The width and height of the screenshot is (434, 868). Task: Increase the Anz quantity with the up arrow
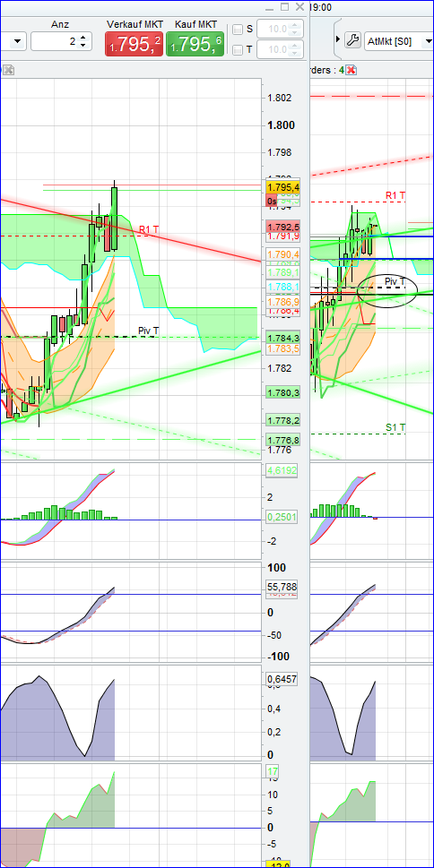pyautogui.click(x=83, y=38)
